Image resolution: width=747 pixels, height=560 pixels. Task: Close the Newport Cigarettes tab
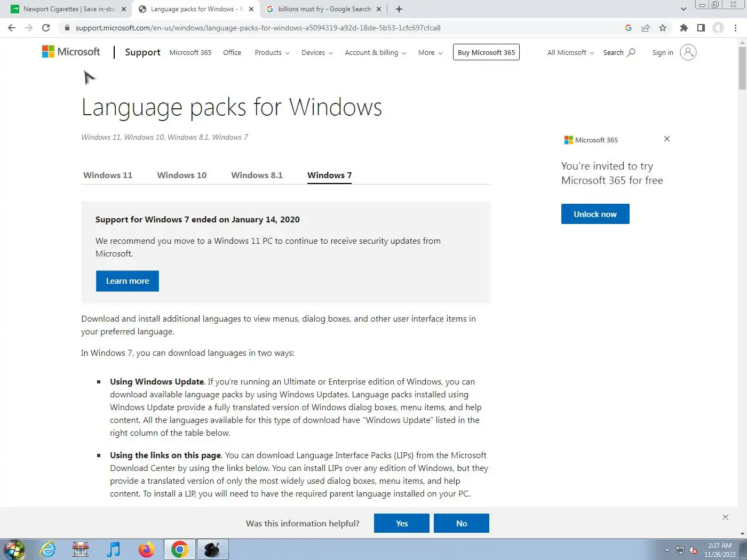[x=124, y=9]
